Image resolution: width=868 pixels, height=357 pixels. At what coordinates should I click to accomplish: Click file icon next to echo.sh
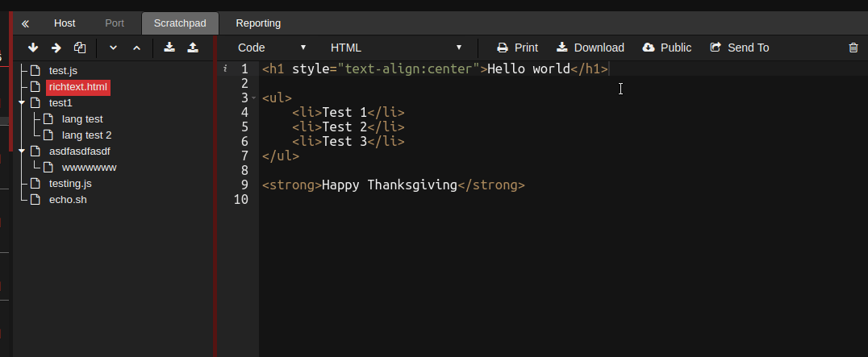point(35,200)
